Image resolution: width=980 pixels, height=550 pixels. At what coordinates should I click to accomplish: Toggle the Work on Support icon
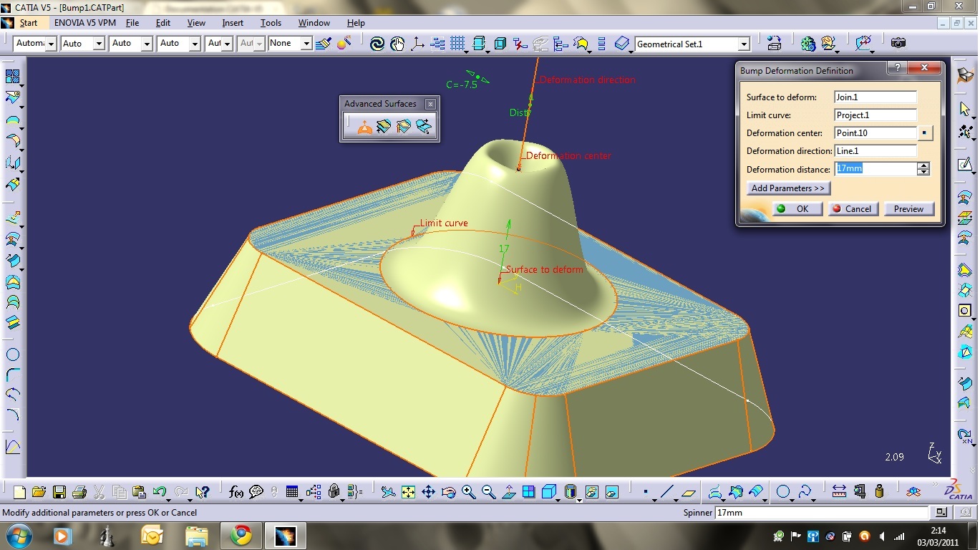click(x=479, y=44)
